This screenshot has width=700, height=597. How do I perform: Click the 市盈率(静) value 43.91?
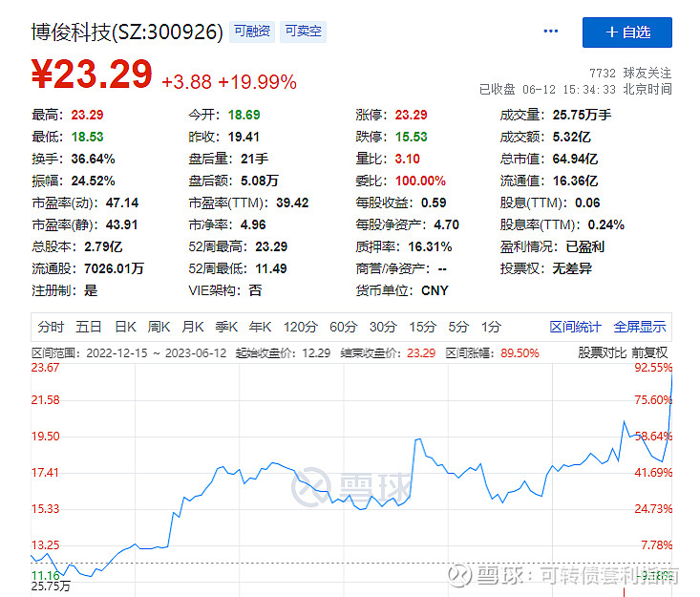[121, 224]
